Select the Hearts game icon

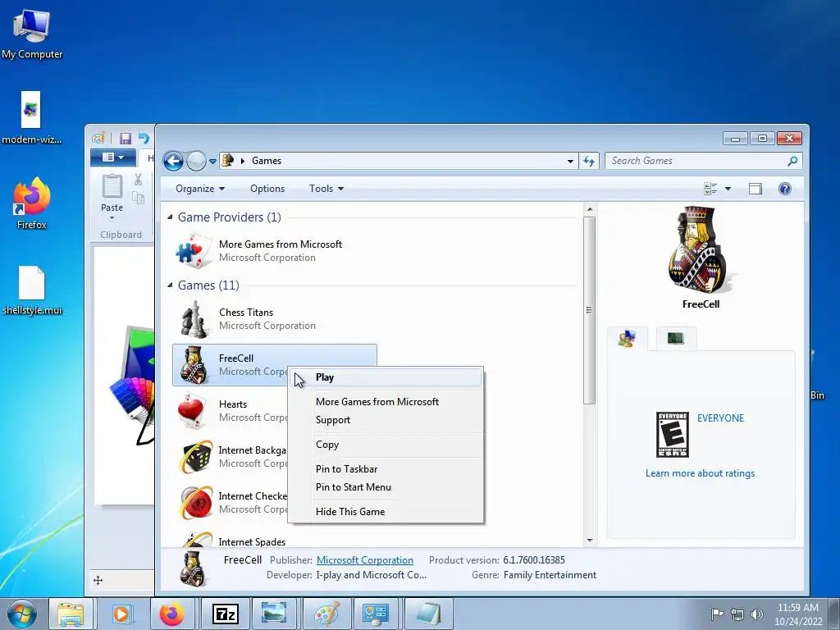click(192, 411)
